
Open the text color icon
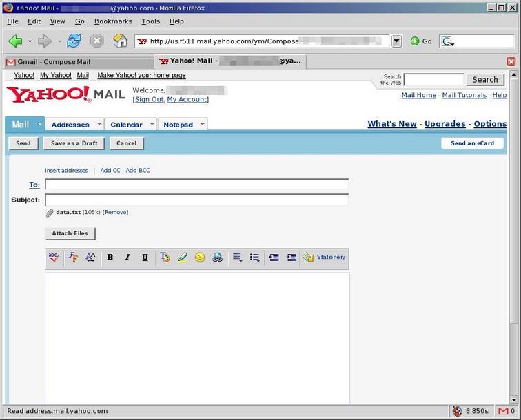(x=165, y=258)
